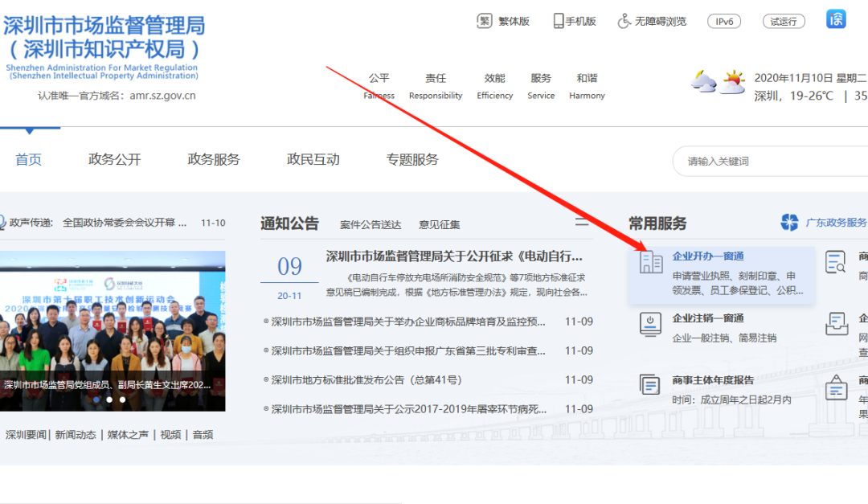This screenshot has height=504, width=868.
Task: Click the 试运行 button
Action: click(x=783, y=21)
